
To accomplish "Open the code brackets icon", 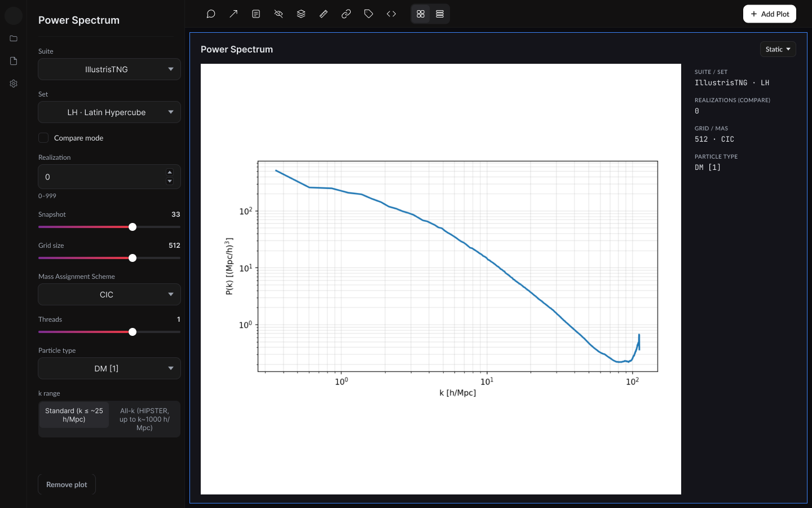I will click(391, 14).
